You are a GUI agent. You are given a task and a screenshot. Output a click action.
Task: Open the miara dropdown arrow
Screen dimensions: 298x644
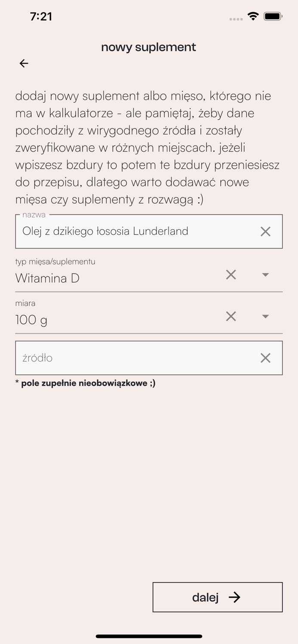(x=265, y=316)
